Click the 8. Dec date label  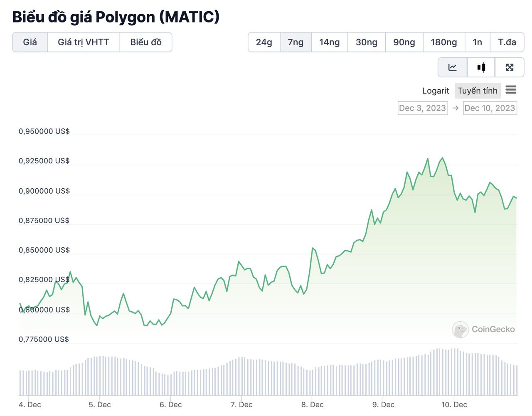(313, 405)
